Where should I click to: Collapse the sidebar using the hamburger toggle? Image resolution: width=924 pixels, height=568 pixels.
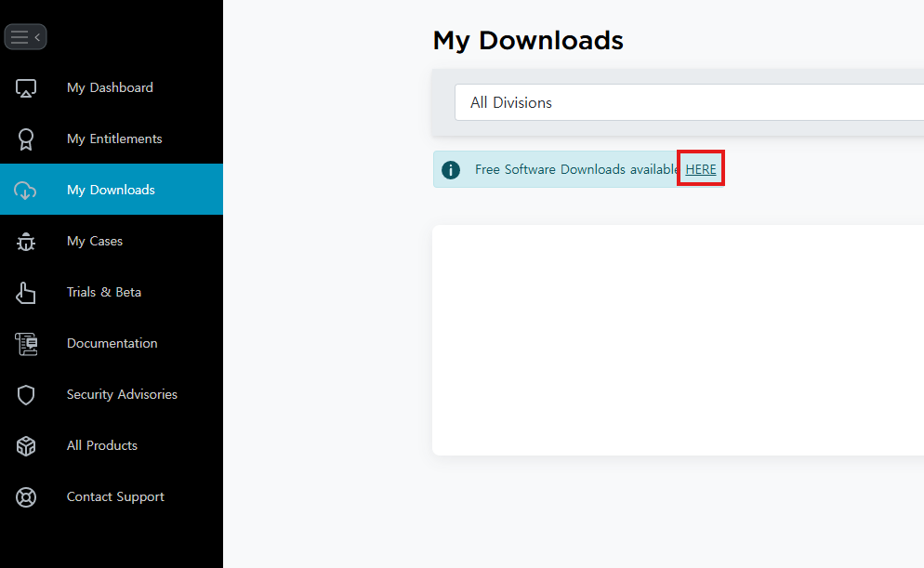(25, 37)
